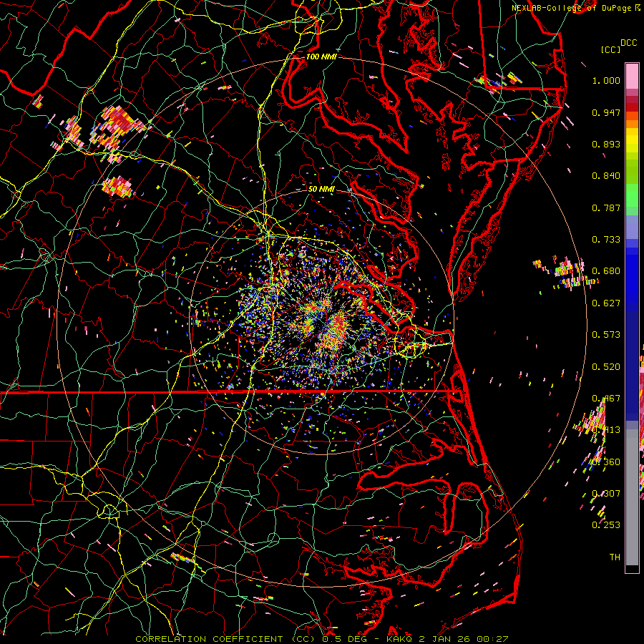Click the 100 NMI range ring label
644x644 pixels.
[x=321, y=57]
